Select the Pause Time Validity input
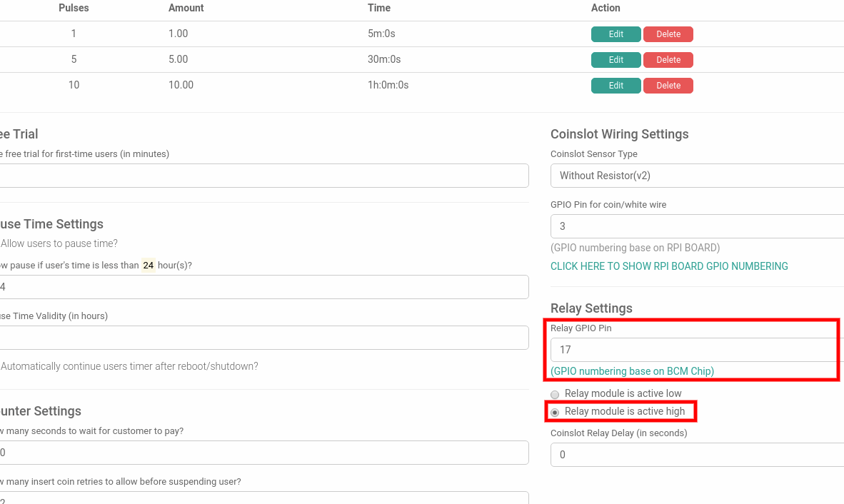 [264, 337]
